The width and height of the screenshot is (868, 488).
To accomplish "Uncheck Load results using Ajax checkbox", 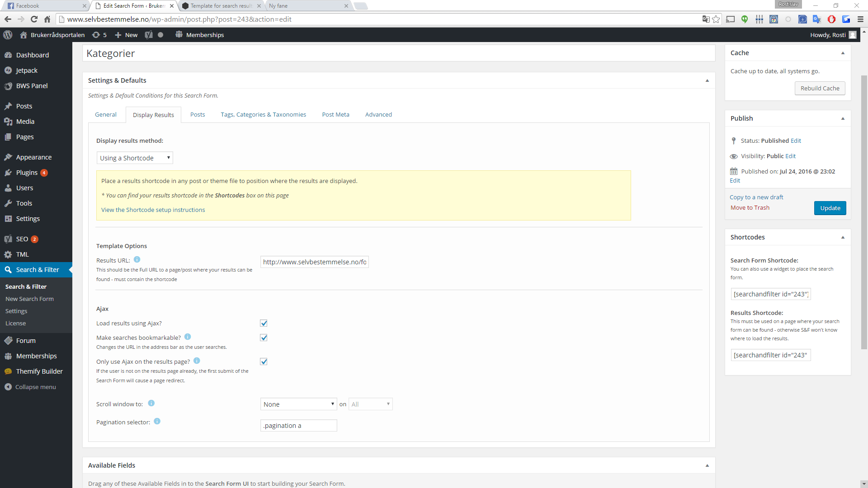I will tap(264, 323).
